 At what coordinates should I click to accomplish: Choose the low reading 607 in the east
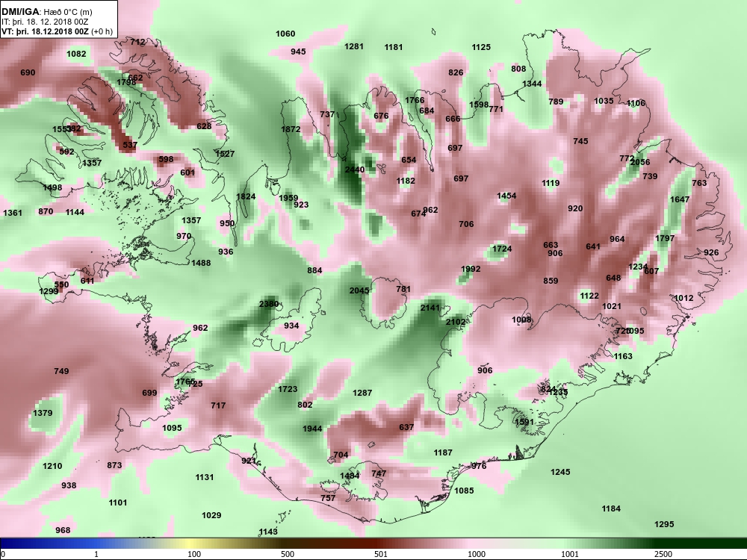651,271
